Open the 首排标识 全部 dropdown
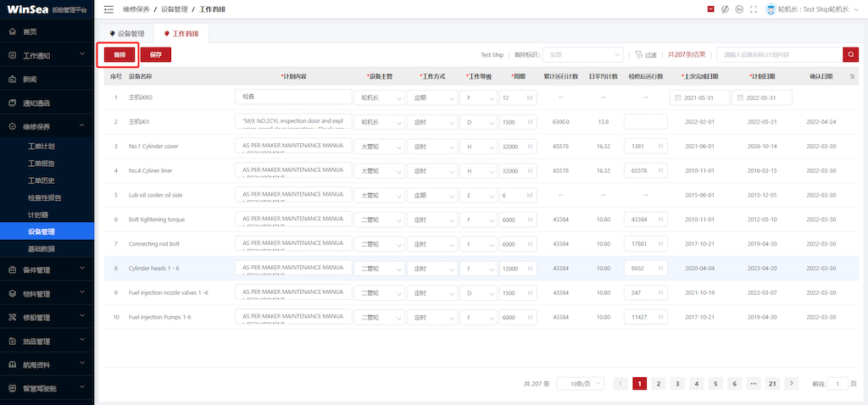Image resolution: width=868 pixels, height=405 pixels. tap(583, 55)
